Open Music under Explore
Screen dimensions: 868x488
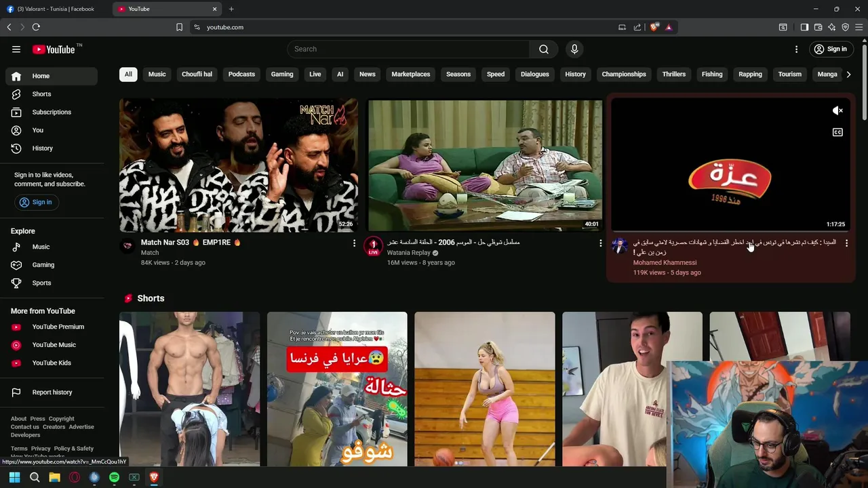pyautogui.click(x=52, y=247)
